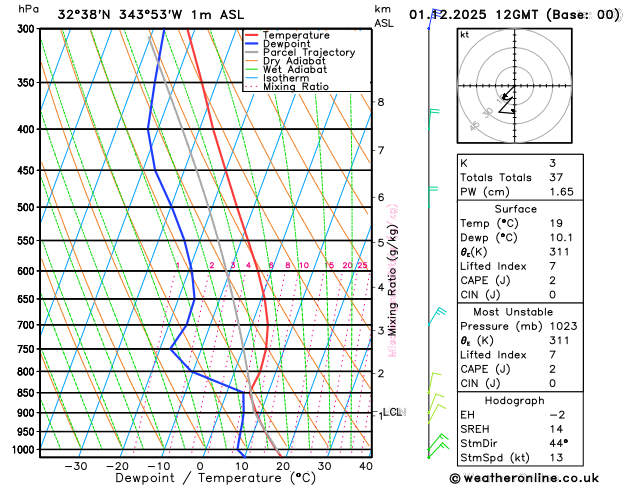
Task: Click the coordinates title '32°38'N 343°53'W 1m ASL'
Action: (x=150, y=15)
